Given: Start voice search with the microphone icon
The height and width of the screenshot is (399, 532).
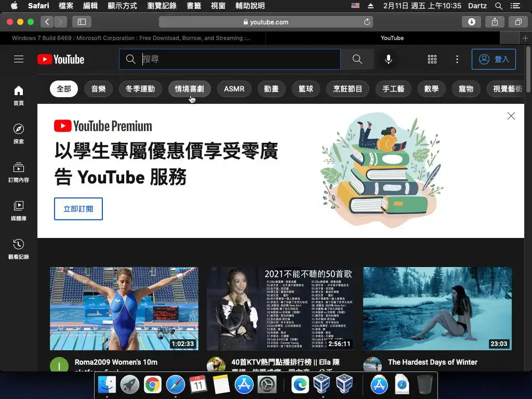Looking at the screenshot, I should [x=389, y=59].
